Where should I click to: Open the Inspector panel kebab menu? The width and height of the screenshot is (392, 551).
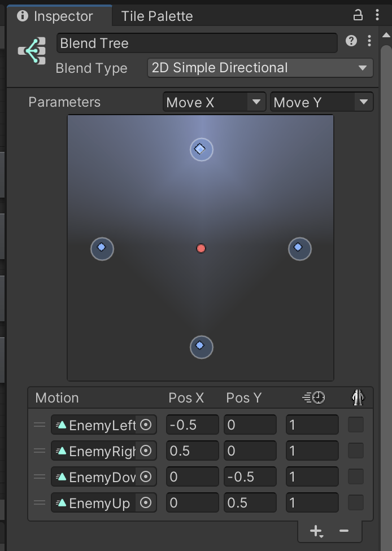pos(377,15)
